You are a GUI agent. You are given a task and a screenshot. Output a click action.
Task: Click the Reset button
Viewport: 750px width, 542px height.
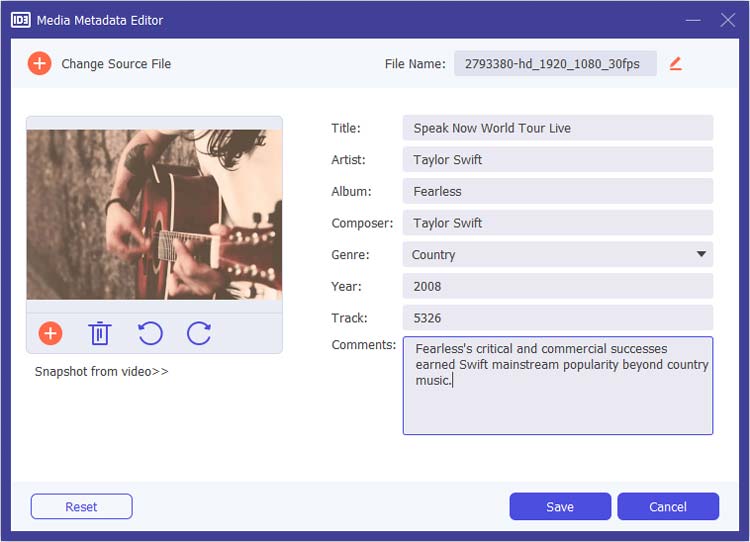81,507
